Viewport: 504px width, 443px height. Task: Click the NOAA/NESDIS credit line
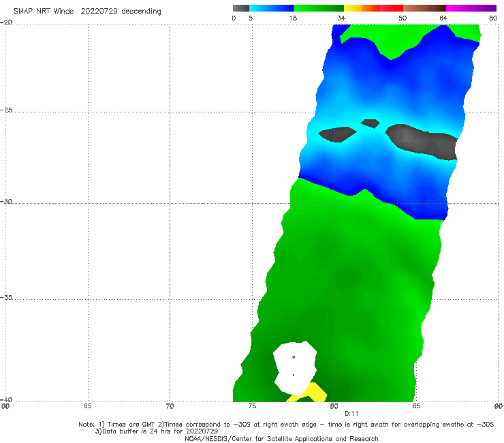tap(281, 438)
